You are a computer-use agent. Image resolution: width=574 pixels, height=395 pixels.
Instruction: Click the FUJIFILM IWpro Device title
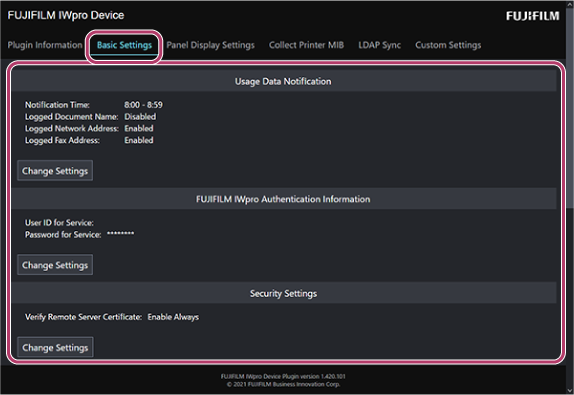point(66,15)
